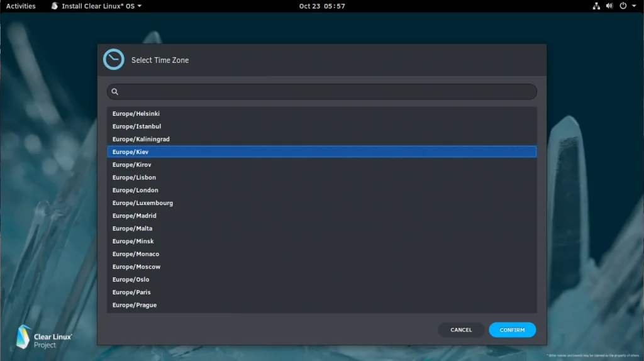Choose the Europe/Paris time zone
The width and height of the screenshot is (644, 361).
tap(322, 292)
